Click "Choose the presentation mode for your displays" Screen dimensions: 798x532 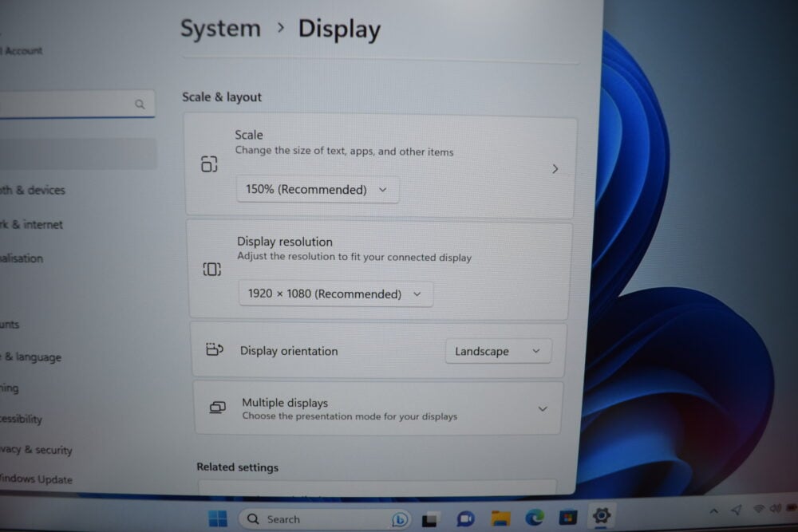350,416
